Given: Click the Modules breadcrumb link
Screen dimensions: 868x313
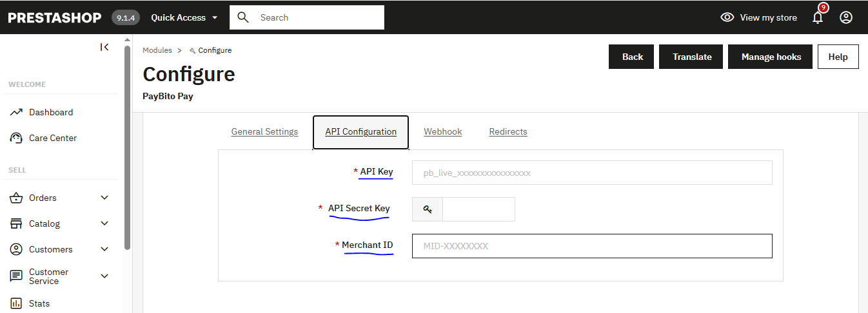Looking at the screenshot, I should (x=157, y=50).
